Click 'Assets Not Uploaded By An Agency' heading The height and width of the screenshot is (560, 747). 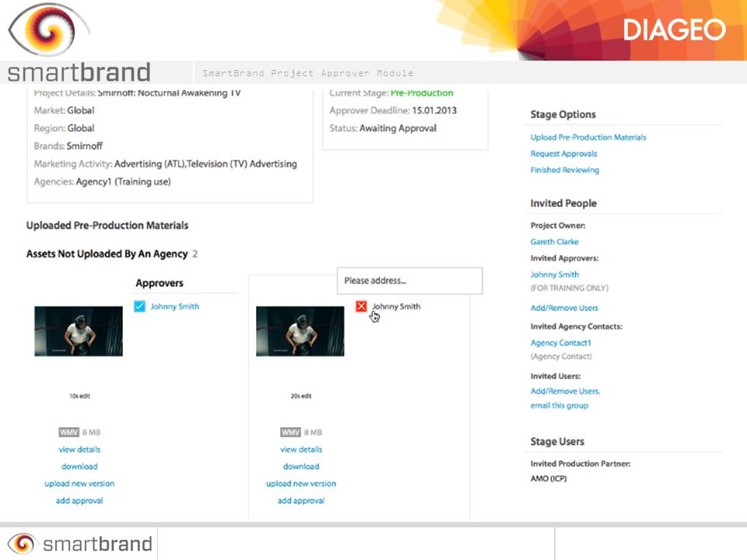pyautogui.click(x=107, y=254)
